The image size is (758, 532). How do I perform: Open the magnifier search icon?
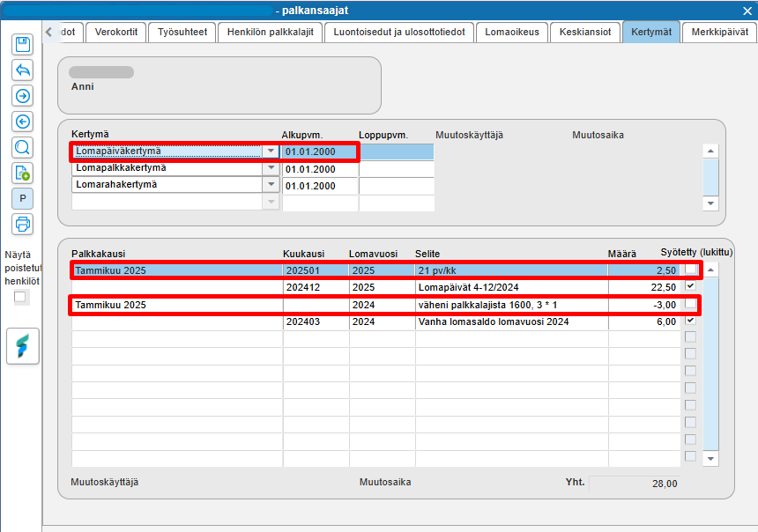tap(23, 147)
